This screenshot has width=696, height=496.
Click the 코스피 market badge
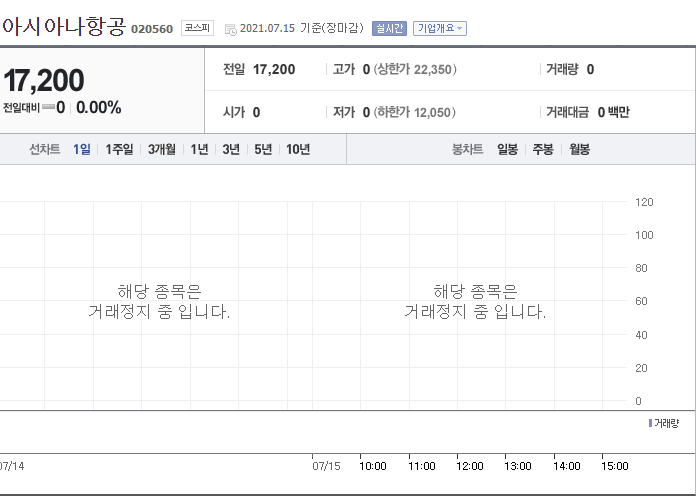197,28
